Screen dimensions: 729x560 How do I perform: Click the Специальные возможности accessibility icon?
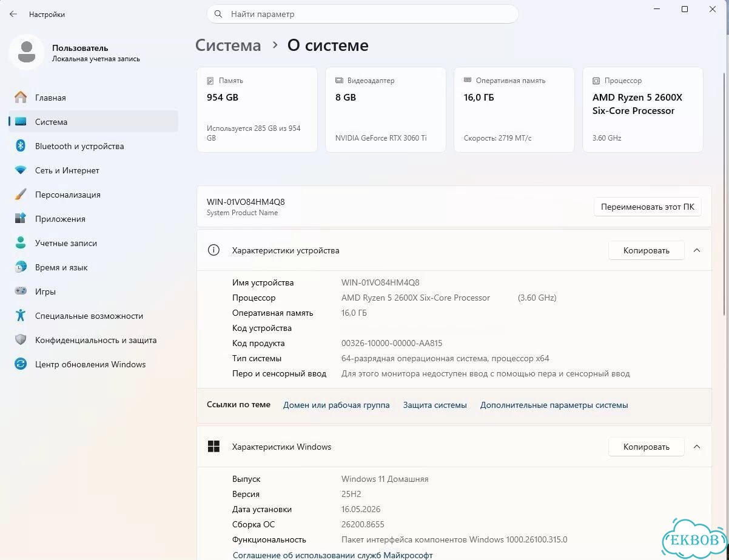(21, 316)
